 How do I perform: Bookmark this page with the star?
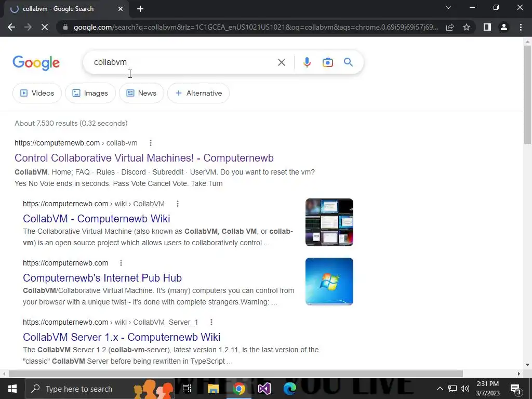[467, 27]
